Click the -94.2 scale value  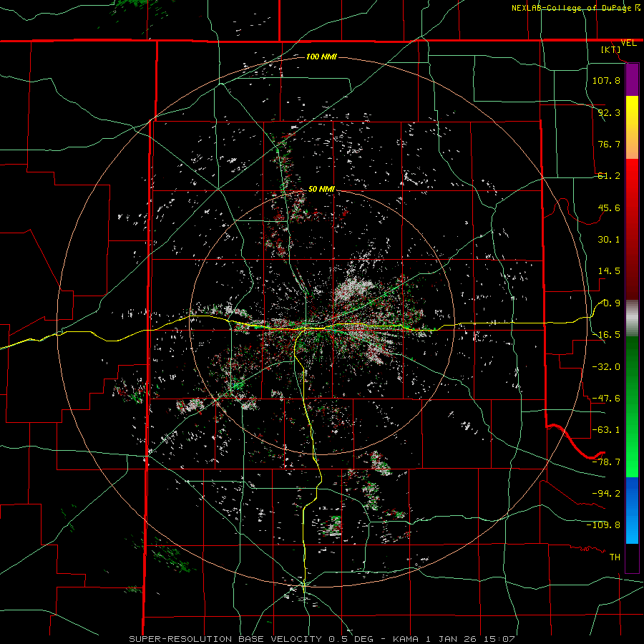click(x=606, y=494)
